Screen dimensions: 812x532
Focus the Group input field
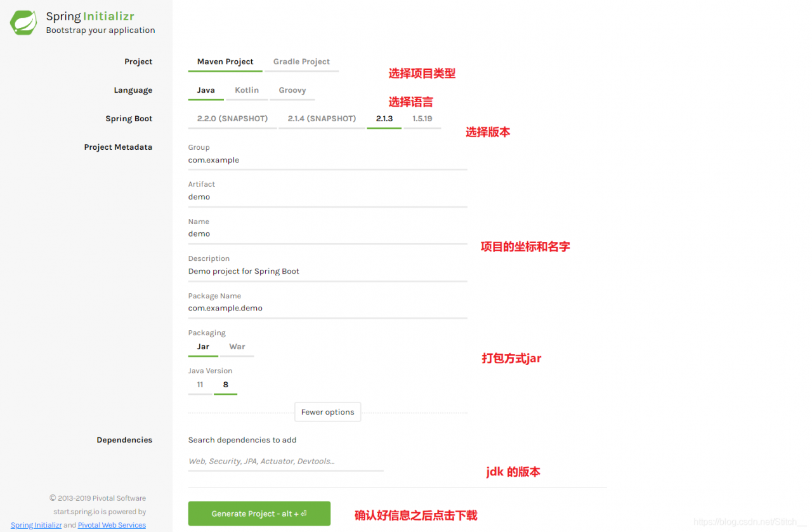click(327, 161)
